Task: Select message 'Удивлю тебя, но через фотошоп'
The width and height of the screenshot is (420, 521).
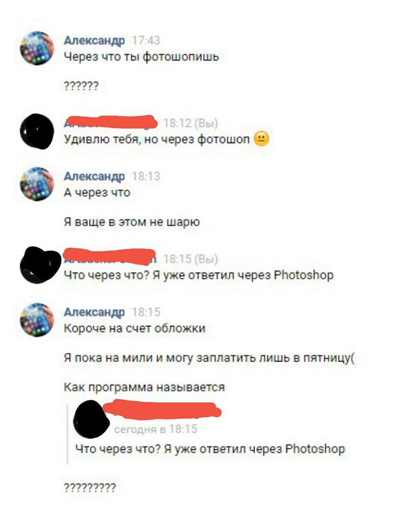Action: pyautogui.click(x=157, y=139)
